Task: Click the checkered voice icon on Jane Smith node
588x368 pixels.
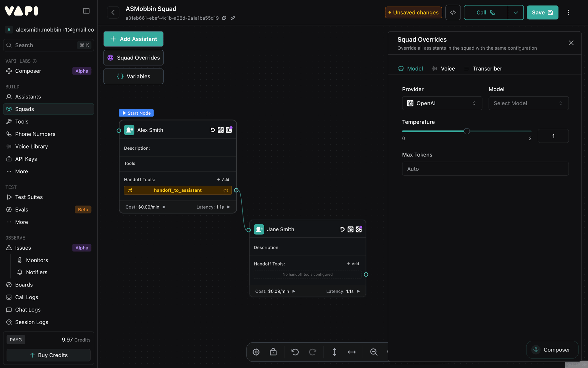Action: pyautogui.click(x=359, y=229)
